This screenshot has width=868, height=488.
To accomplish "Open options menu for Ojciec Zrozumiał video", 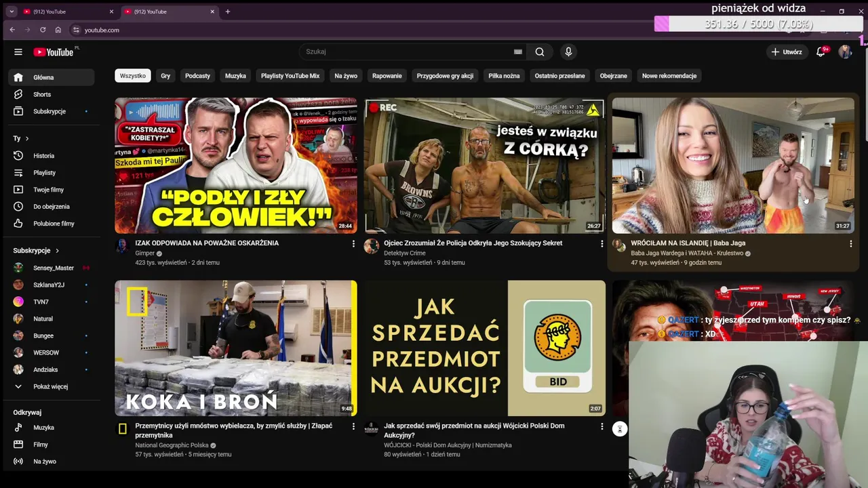I will point(601,243).
